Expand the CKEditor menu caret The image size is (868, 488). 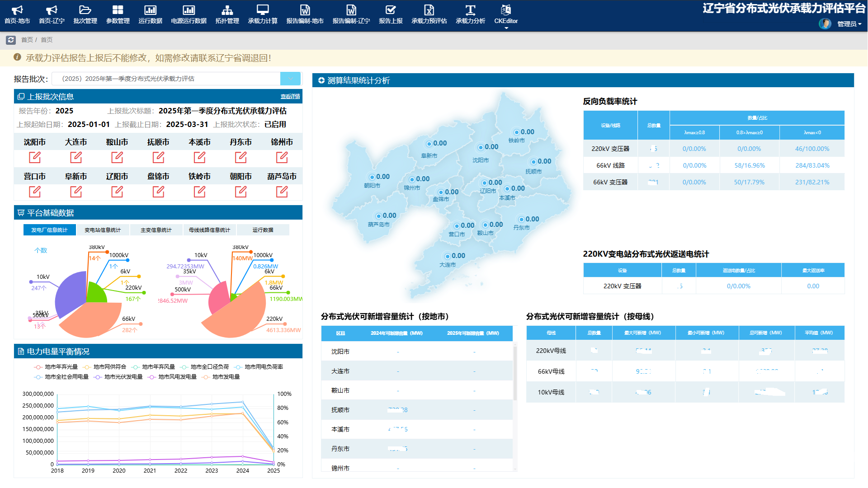click(506, 28)
